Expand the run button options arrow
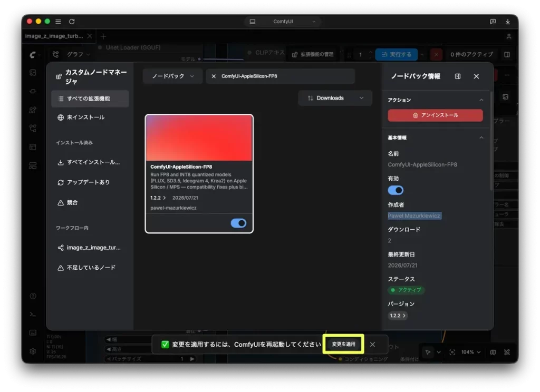This screenshot has height=392, width=540. [x=422, y=54]
